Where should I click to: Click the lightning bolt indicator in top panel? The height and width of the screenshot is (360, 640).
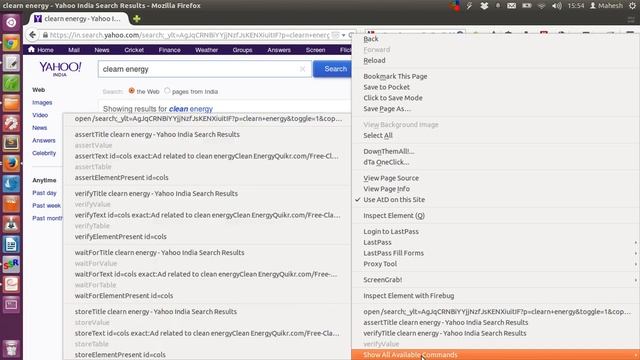tap(469, 6)
